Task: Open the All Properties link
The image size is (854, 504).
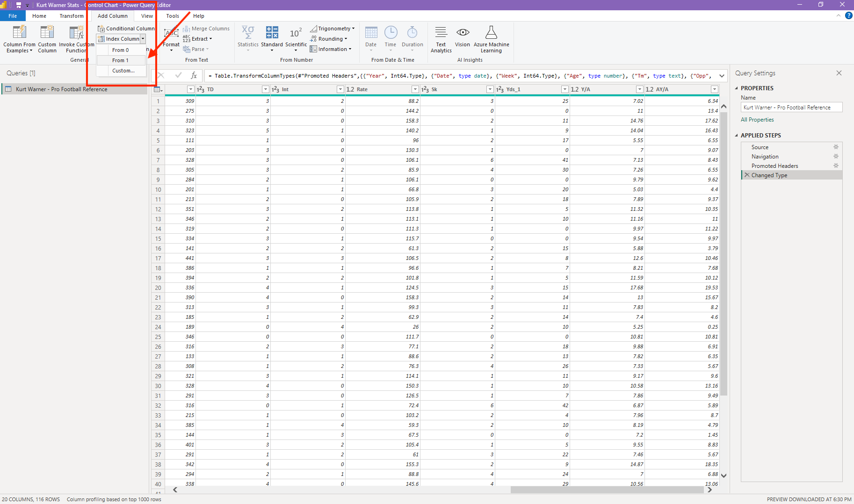Action: tap(757, 120)
